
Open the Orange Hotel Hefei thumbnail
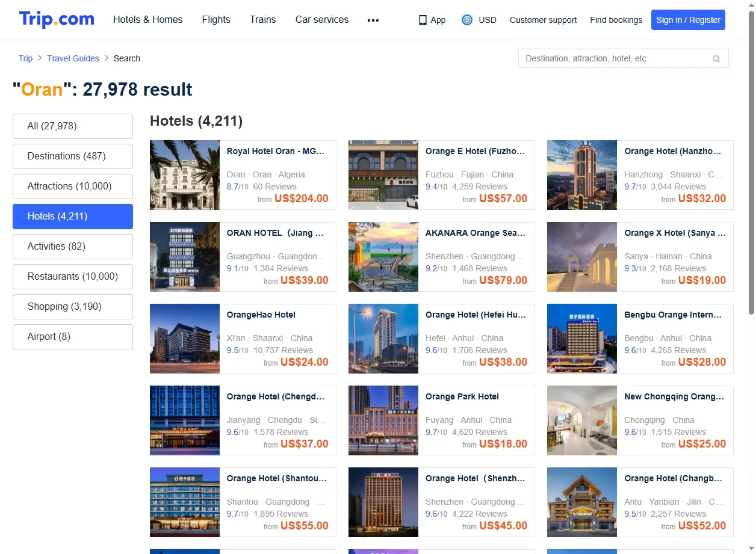383,339
